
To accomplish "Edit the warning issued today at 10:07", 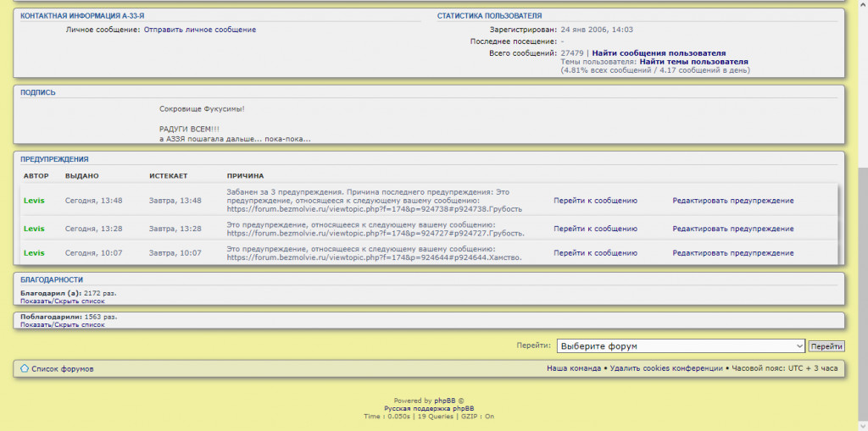I will pos(733,253).
